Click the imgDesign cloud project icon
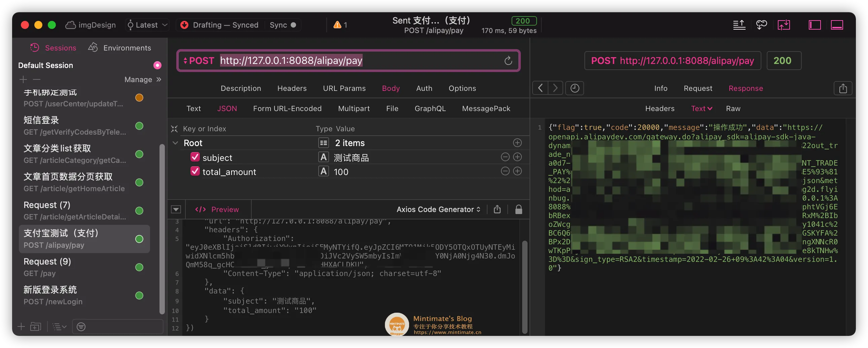 70,25
